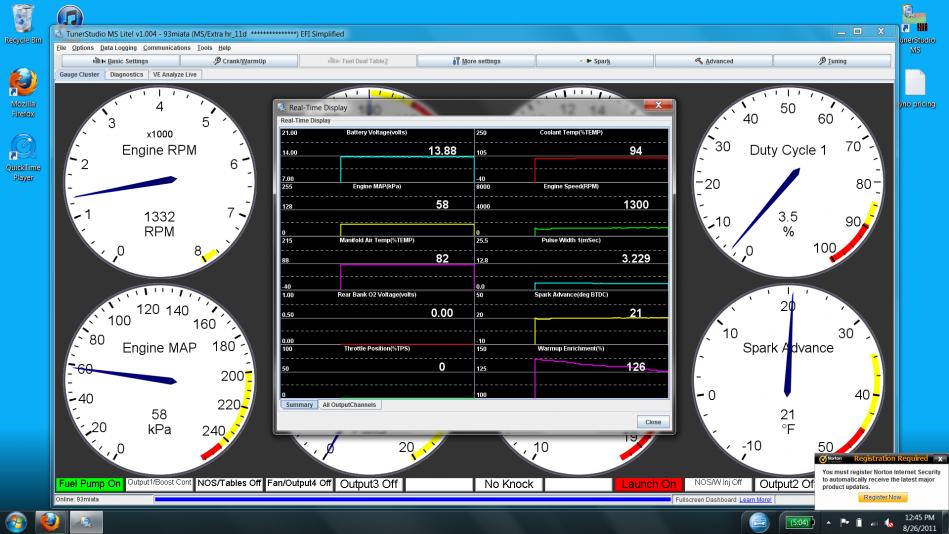Click the Tuning toolbar button
Image resolution: width=949 pixels, height=534 pixels.
tap(832, 61)
